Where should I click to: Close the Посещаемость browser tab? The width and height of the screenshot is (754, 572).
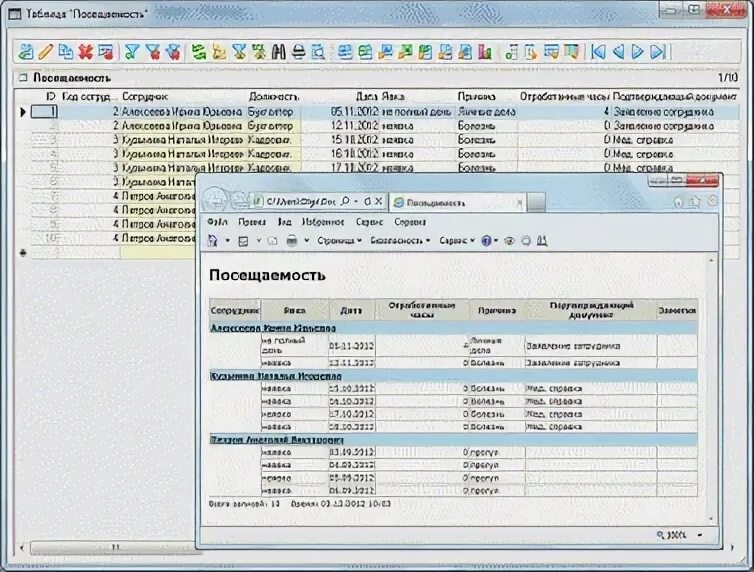tap(519, 203)
